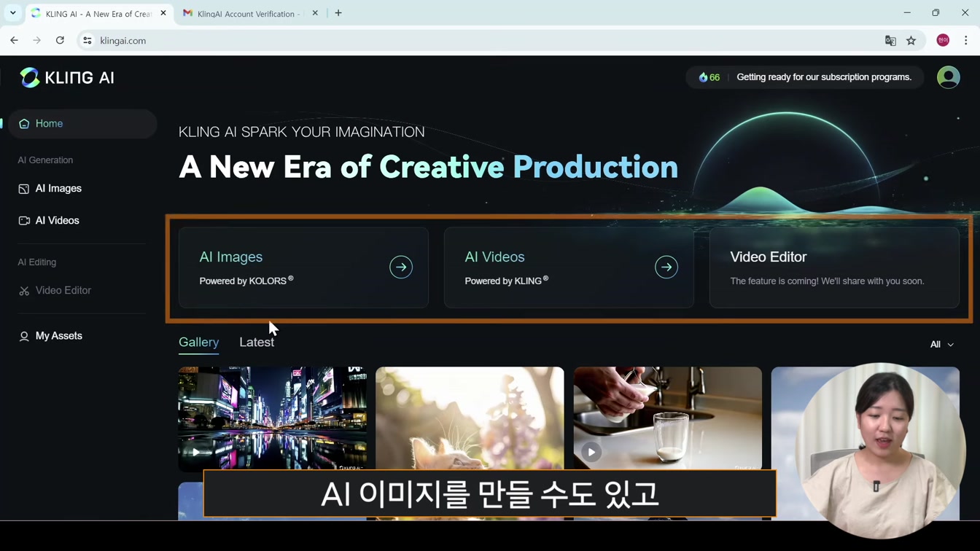Click the AI Videos camera icon
Screen dimensions: 980x551
pyautogui.click(x=24, y=221)
